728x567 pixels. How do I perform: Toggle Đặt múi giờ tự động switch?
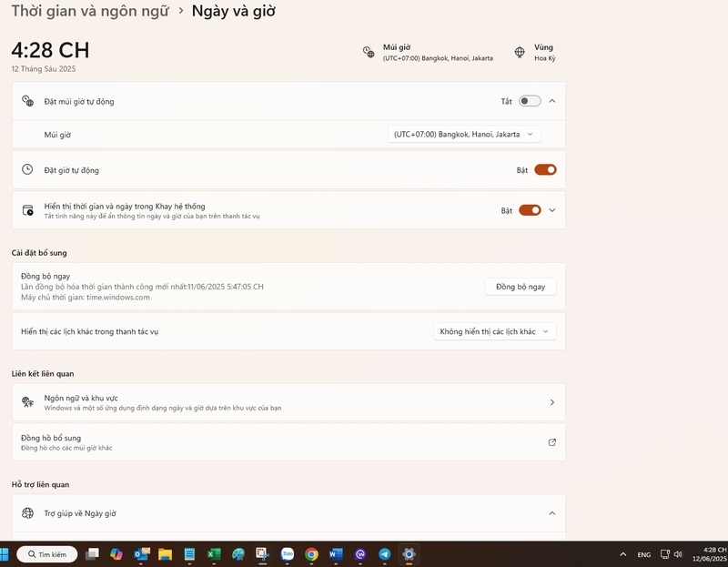click(530, 101)
